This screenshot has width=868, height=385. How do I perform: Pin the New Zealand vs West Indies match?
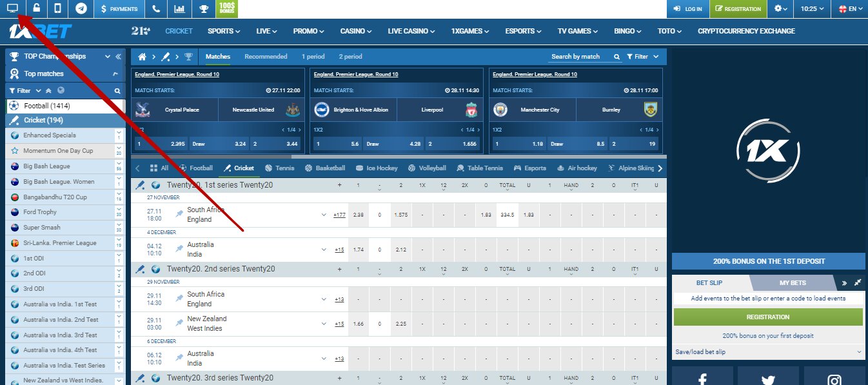click(179, 323)
